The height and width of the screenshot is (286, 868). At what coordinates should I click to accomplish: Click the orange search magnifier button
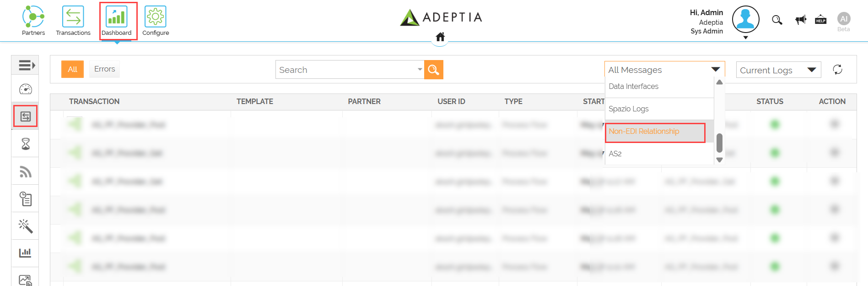pos(433,70)
